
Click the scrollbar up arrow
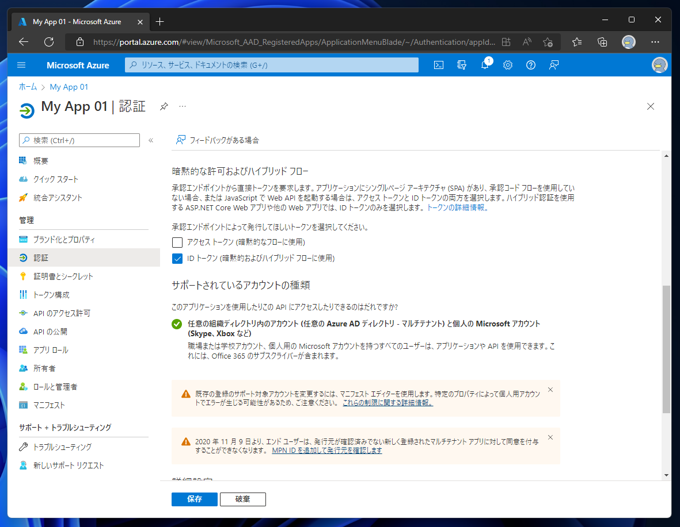click(666, 156)
